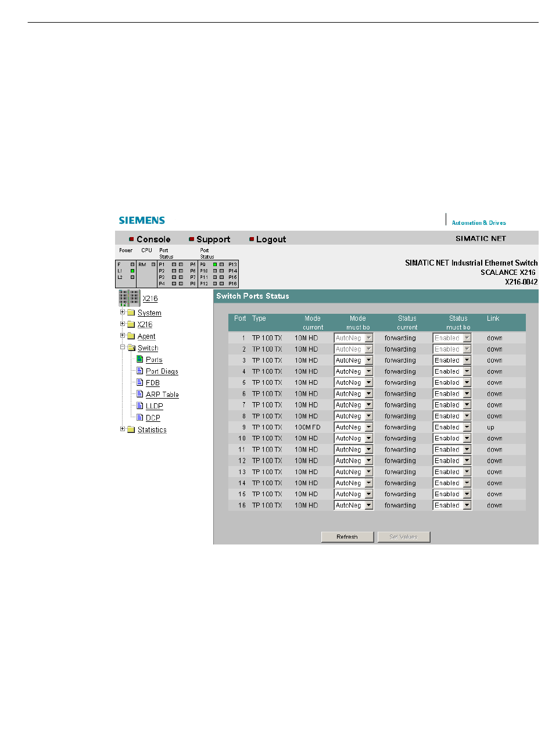Open port 14 Status Enabled dropdown
This screenshot has height=756, width=552.
452,483
